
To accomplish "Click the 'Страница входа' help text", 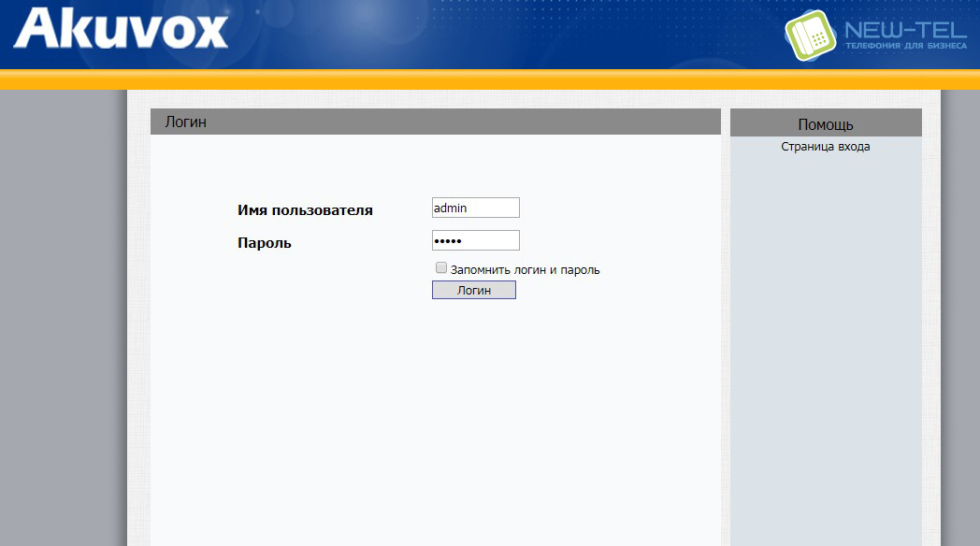I will (x=825, y=147).
